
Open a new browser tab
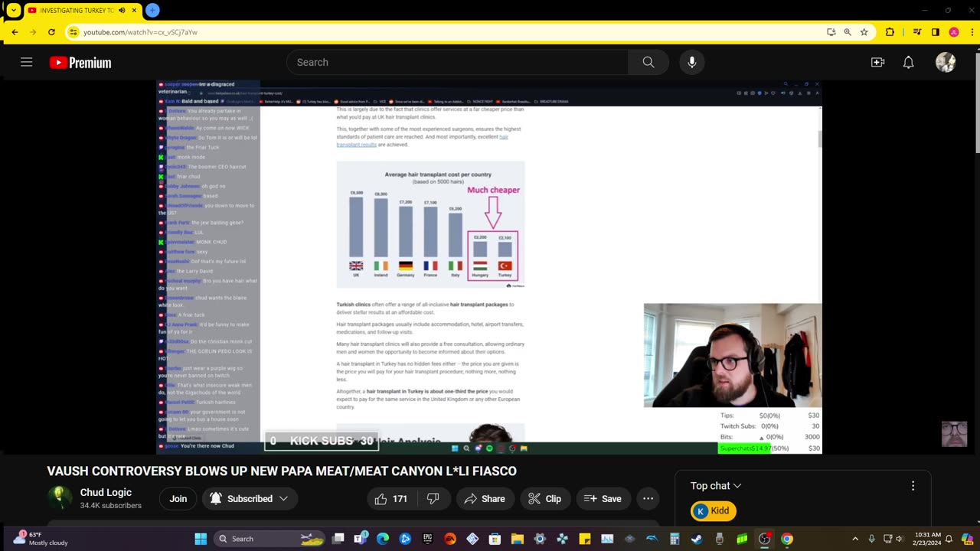click(152, 10)
